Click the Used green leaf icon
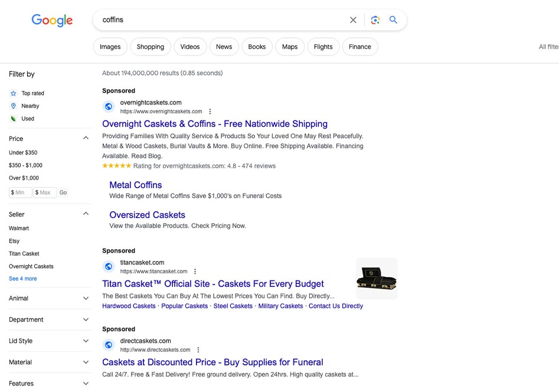Viewport: 559px width, 392px height. click(13, 119)
